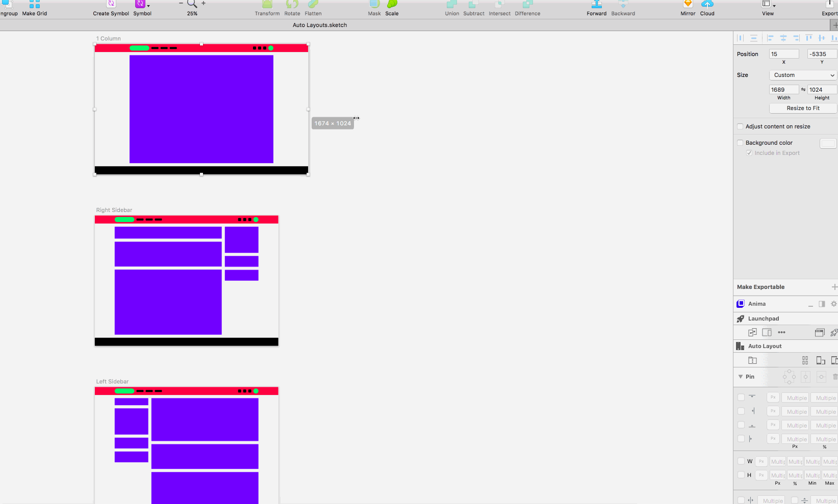Enable the H height constraint checkbox

click(741, 475)
